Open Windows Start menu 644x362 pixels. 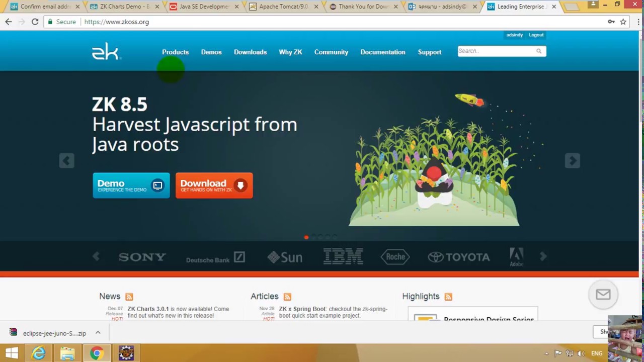point(12,353)
